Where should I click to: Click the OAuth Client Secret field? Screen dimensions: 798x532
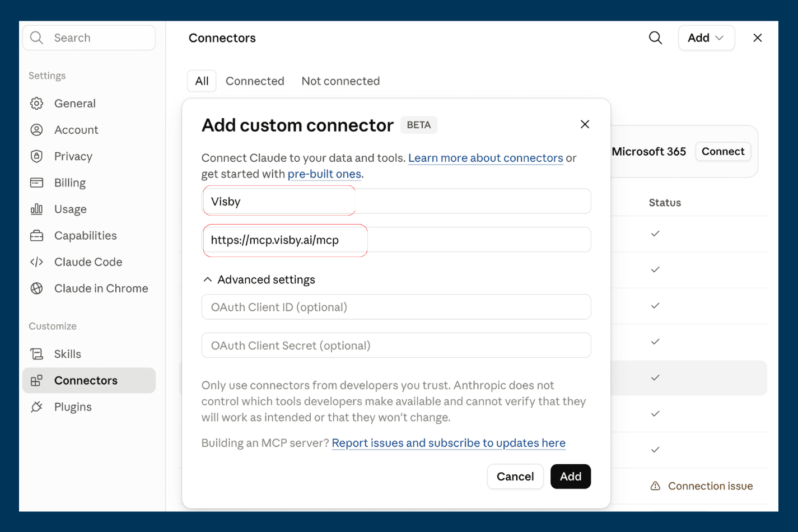(x=396, y=346)
